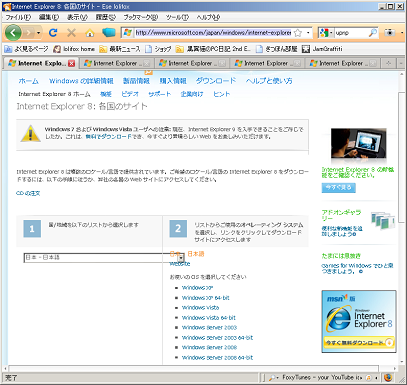Open the よく見るページ bookmark folder
407x385 pixels.
(x=26, y=49)
